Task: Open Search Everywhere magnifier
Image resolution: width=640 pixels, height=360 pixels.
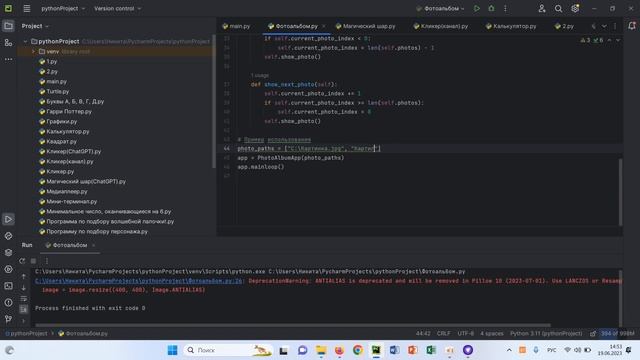Action: [x=558, y=8]
